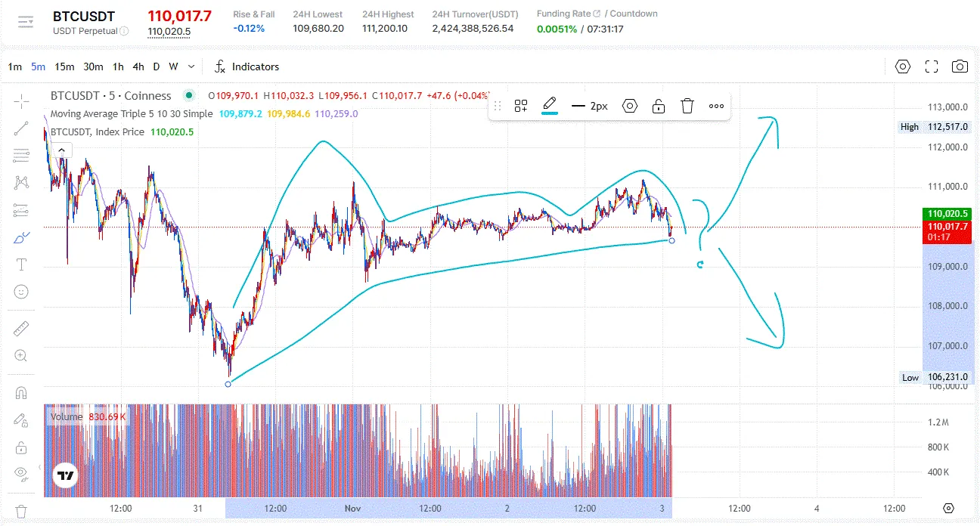The height and width of the screenshot is (526, 980).
Task: Toggle lock all drawings in left sidebar
Action: pos(21,447)
